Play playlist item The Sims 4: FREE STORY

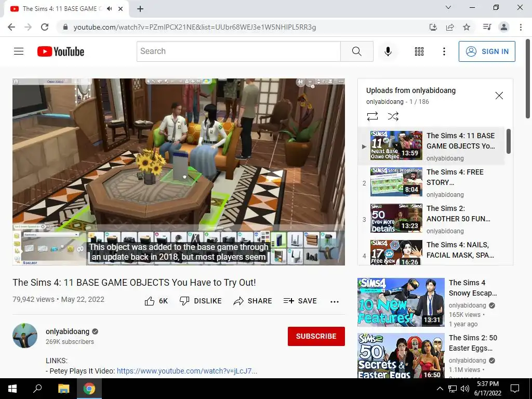432,182
